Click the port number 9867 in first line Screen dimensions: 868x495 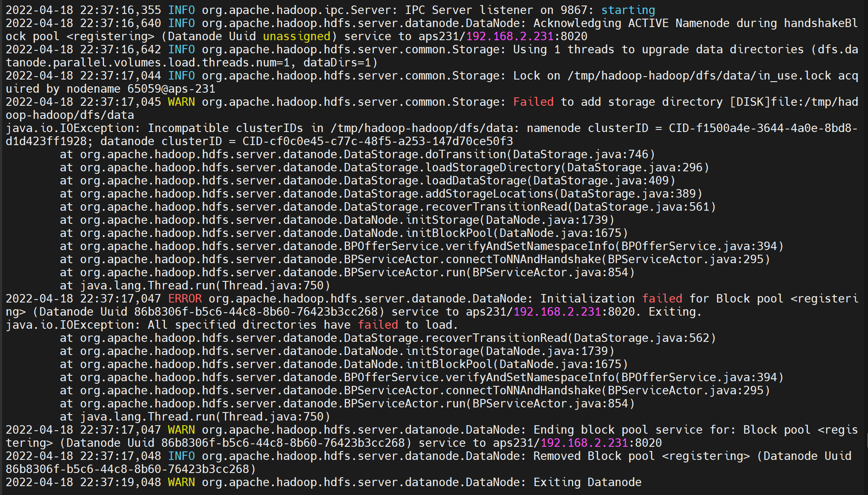click(x=574, y=10)
